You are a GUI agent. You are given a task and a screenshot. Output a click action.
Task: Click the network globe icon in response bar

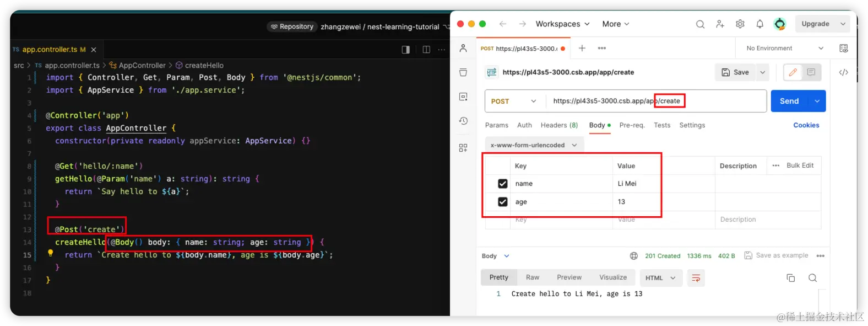click(634, 256)
